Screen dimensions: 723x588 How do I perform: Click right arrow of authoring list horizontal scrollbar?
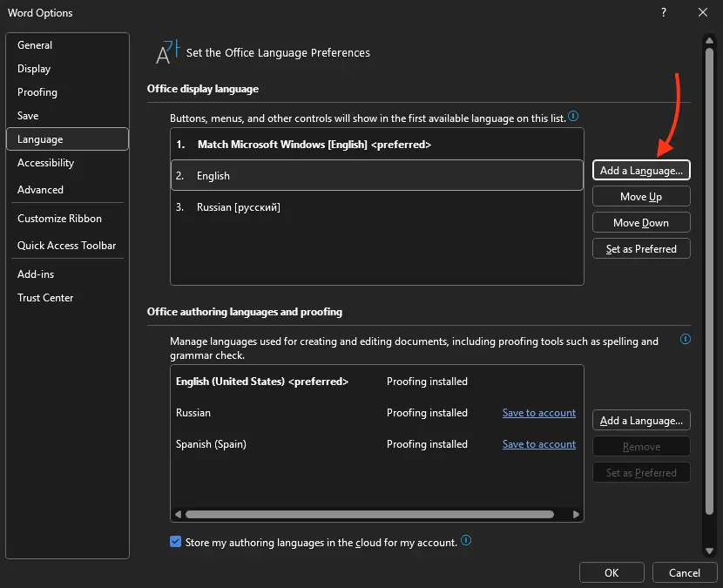click(x=576, y=514)
